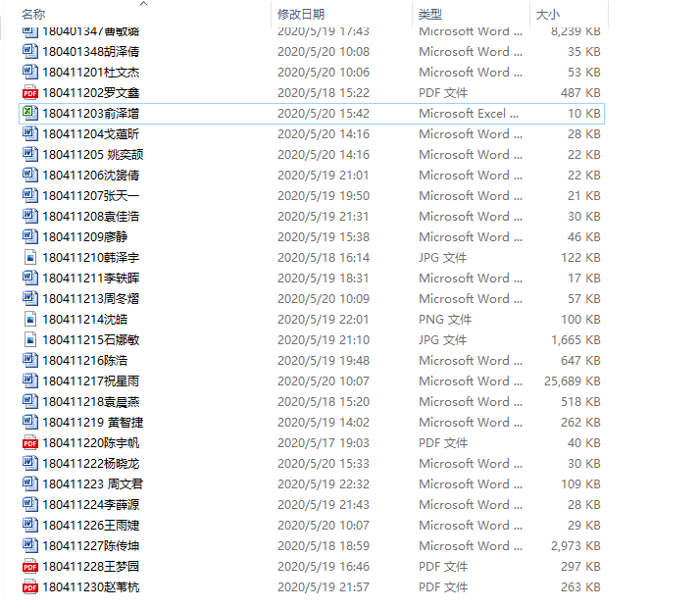Click the Word icon for 180411217 file
The width and height of the screenshot is (700, 609).
tap(29, 381)
